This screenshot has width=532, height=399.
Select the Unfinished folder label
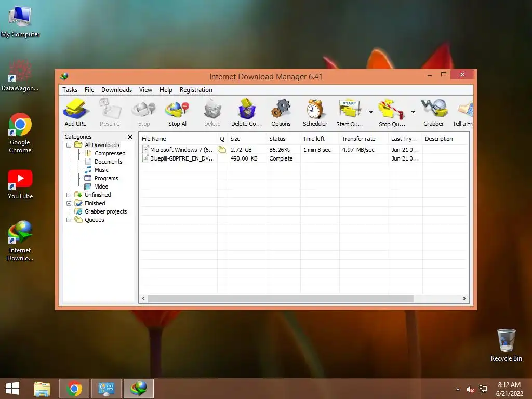pyautogui.click(x=98, y=195)
